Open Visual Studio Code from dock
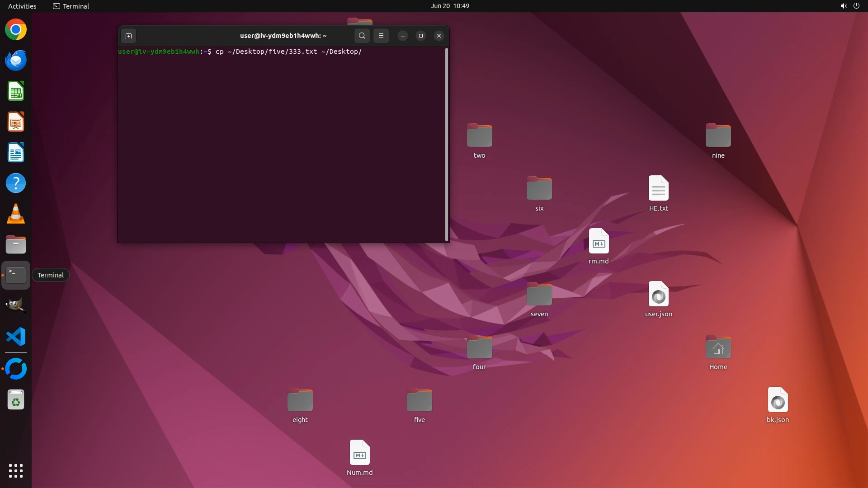868x488 pixels. [x=16, y=337]
